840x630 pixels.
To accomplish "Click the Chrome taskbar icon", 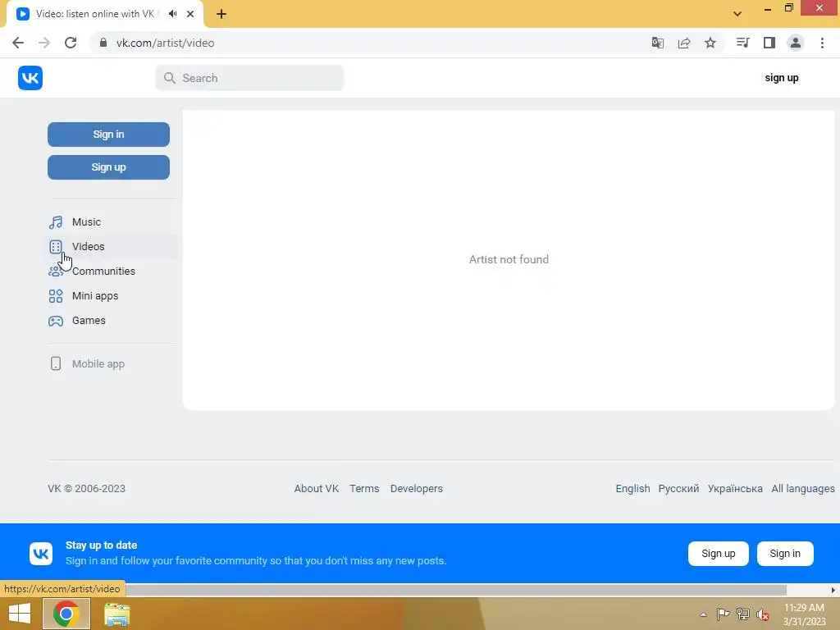I will pyautogui.click(x=66, y=614).
